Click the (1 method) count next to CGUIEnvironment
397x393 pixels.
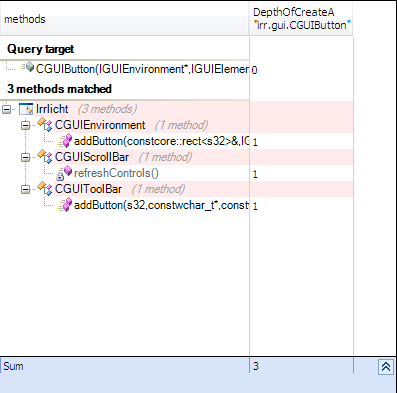tap(181, 125)
